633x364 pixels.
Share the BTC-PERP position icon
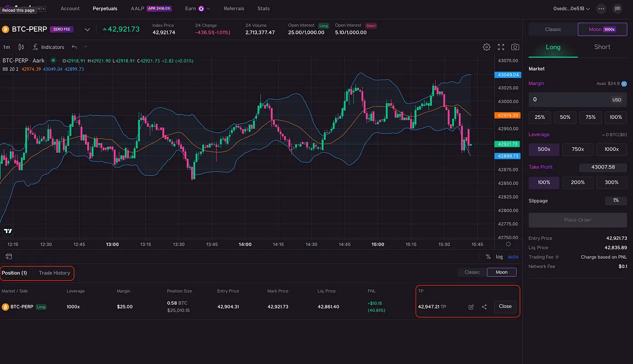[484, 307]
